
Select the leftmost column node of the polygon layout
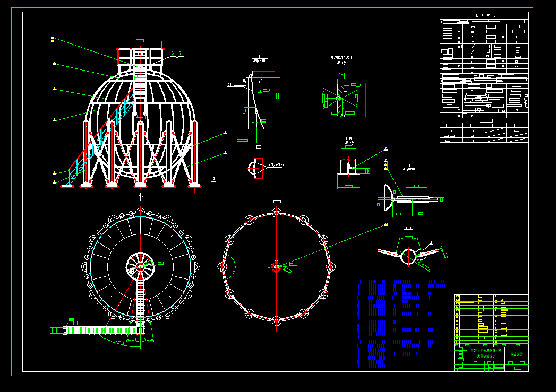(222, 266)
